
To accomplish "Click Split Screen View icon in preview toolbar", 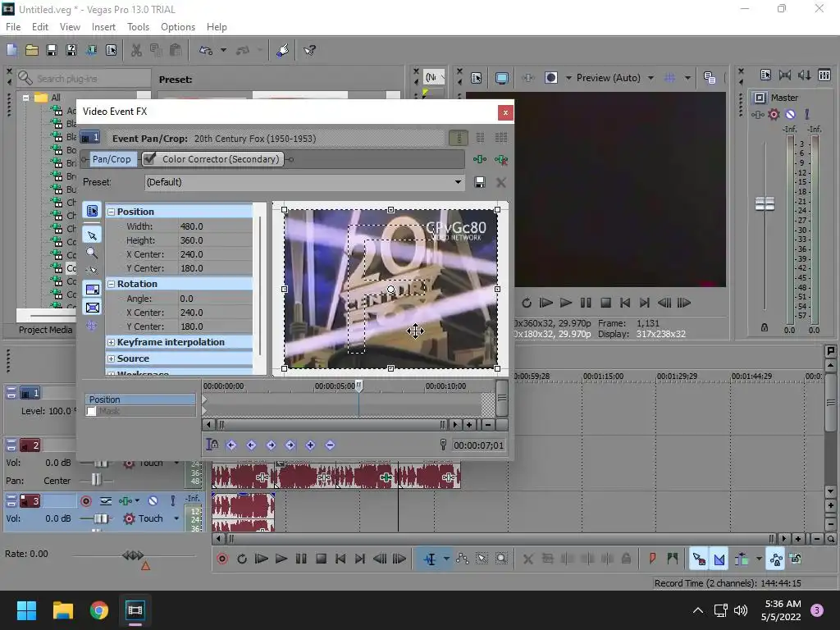I will coord(551,78).
